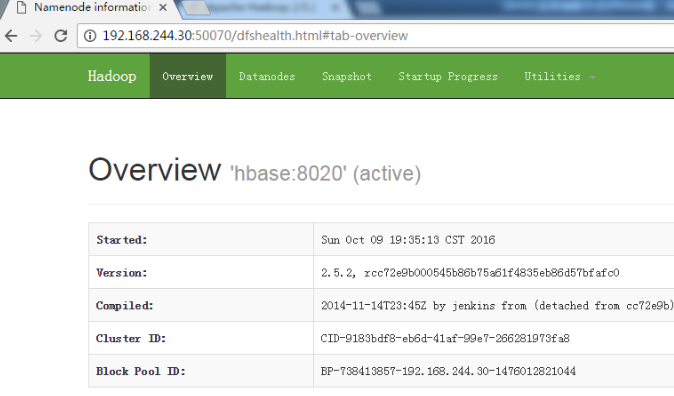Click the 'Compiled:' row label
This screenshot has width=674, height=396.
(x=125, y=306)
